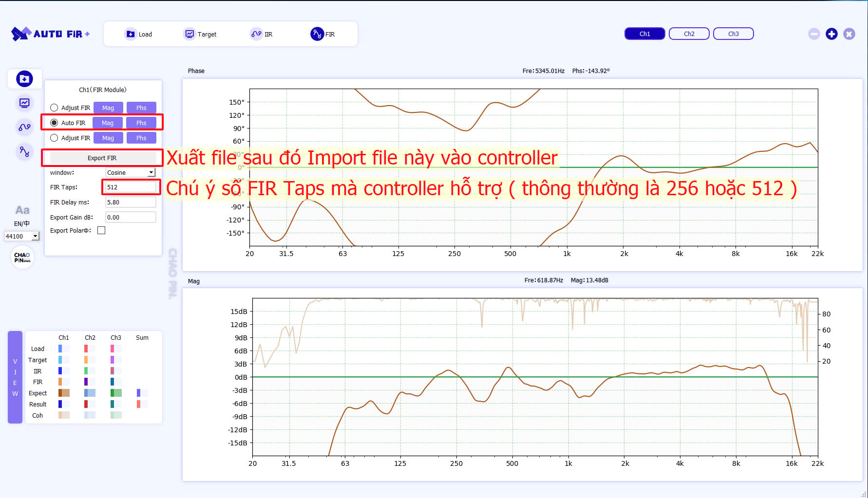Screen dimensions: 868x498
Task: Open the 44100 sample rate dropdown
Action: pos(22,236)
